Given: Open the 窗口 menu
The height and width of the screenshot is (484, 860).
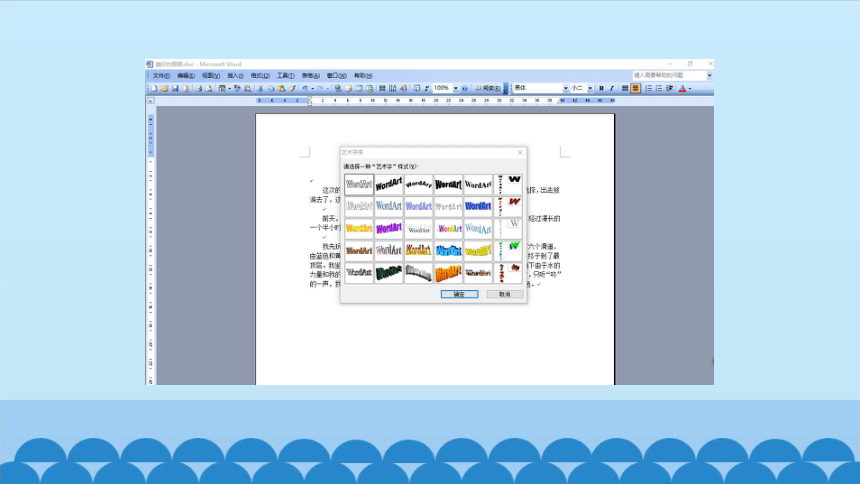Looking at the screenshot, I should [336, 76].
